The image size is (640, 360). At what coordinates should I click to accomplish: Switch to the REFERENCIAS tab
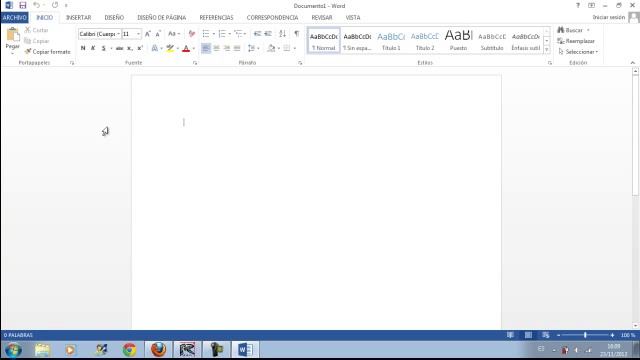[216, 18]
